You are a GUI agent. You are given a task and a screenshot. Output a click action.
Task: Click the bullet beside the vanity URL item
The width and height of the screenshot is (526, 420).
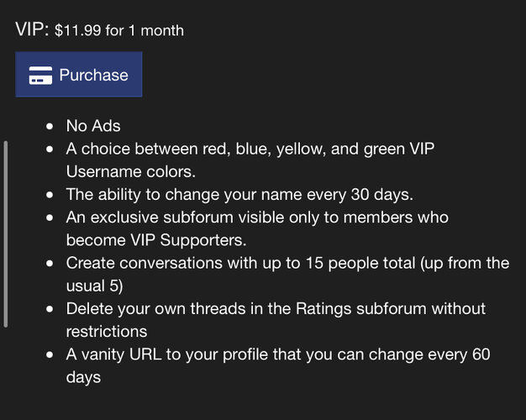50,354
